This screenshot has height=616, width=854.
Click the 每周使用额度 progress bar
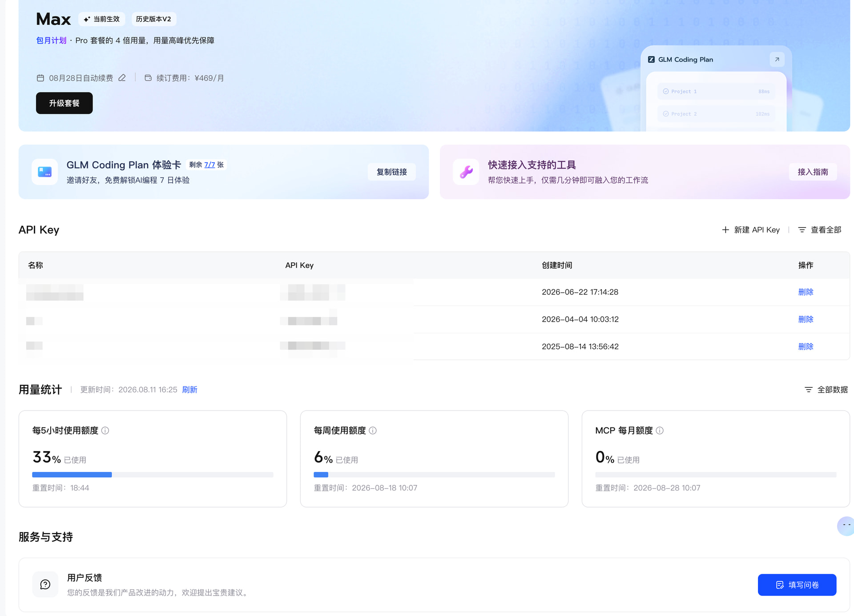[434, 475]
